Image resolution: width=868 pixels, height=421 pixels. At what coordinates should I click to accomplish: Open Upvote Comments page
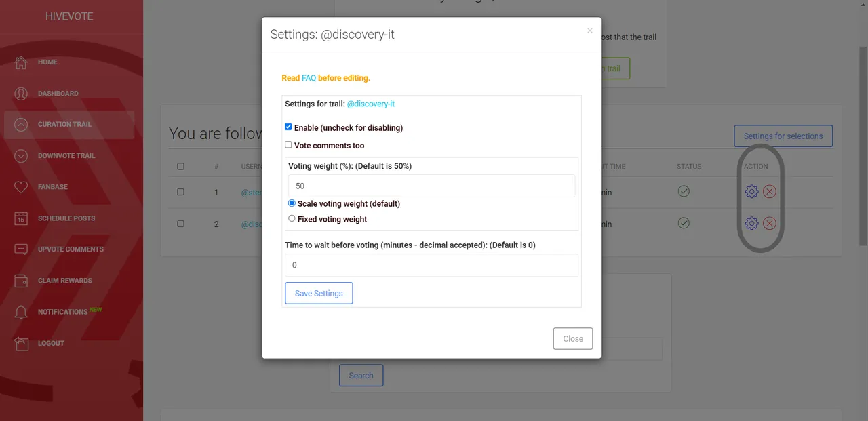(x=69, y=249)
